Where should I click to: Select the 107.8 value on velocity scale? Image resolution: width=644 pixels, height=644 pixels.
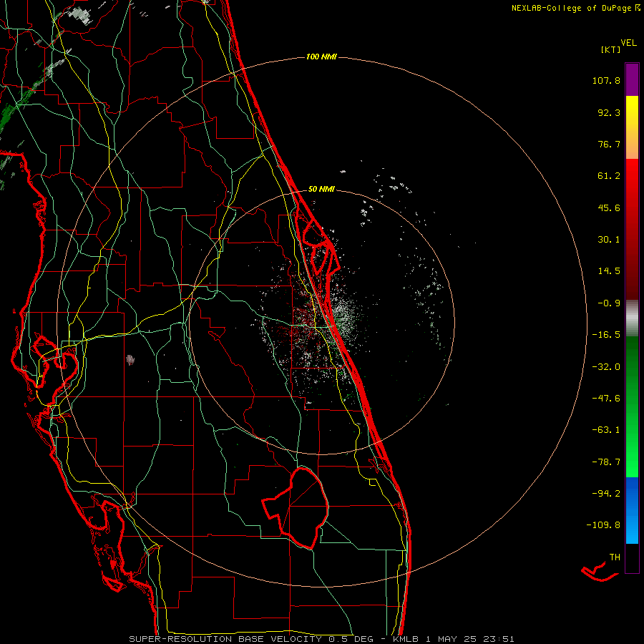coord(606,80)
